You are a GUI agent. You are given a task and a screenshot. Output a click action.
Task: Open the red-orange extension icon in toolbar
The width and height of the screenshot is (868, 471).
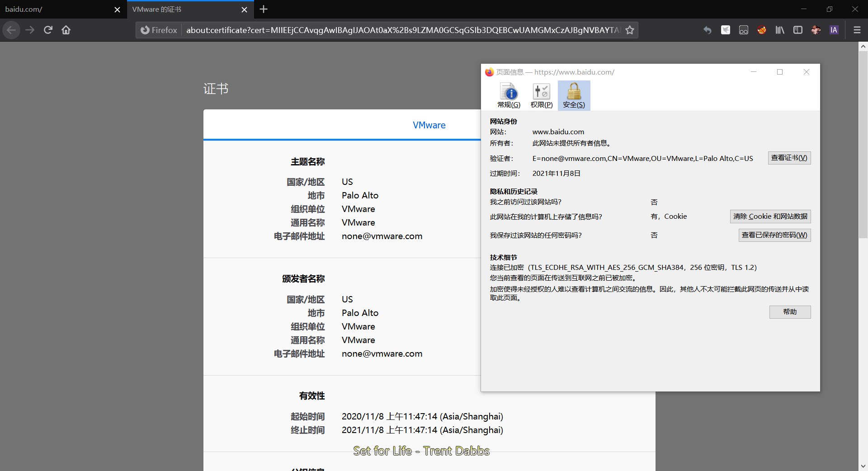(x=762, y=30)
